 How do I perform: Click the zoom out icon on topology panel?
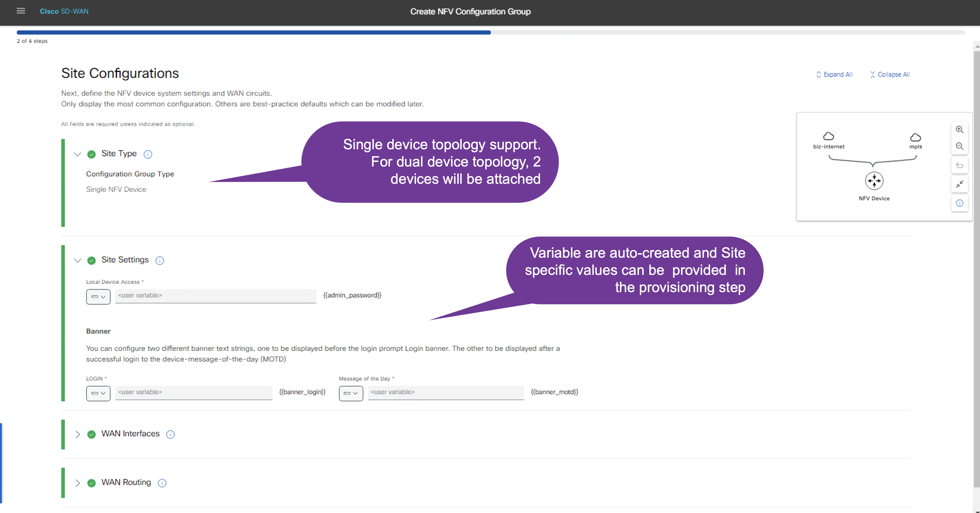(x=960, y=146)
